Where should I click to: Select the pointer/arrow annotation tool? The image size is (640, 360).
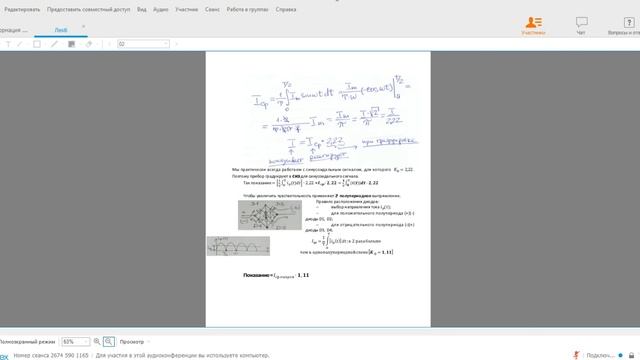(20, 44)
